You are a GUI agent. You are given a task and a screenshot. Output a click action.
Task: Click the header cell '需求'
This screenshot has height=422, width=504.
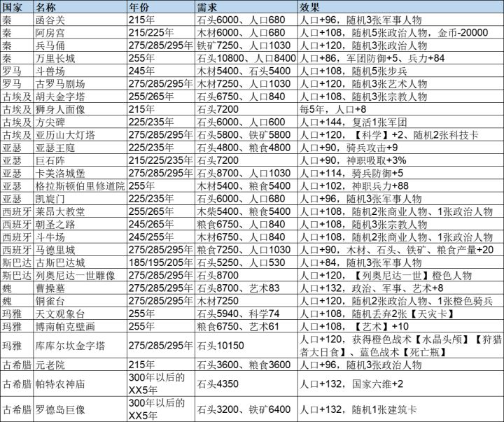coord(246,7)
